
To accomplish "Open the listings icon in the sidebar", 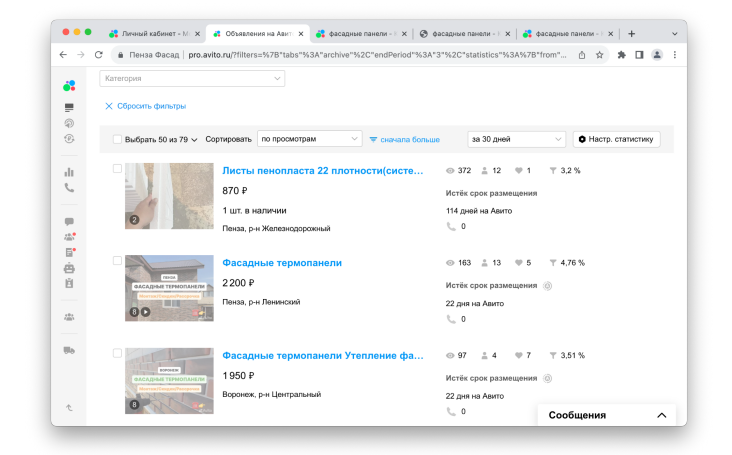I will [x=69, y=108].
